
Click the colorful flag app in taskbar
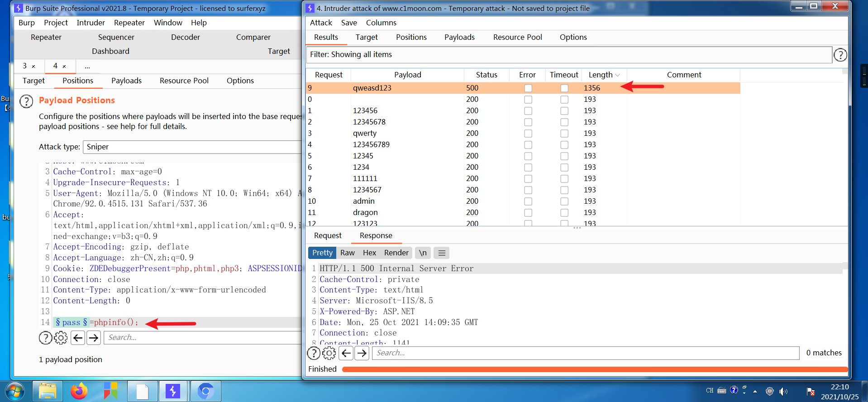click(110, 391)
